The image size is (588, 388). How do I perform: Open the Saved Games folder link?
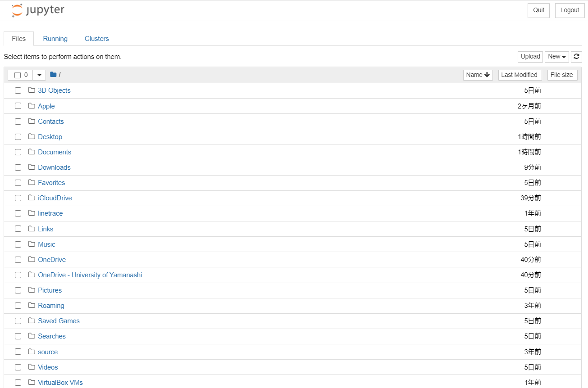click(x=59, y=321)
